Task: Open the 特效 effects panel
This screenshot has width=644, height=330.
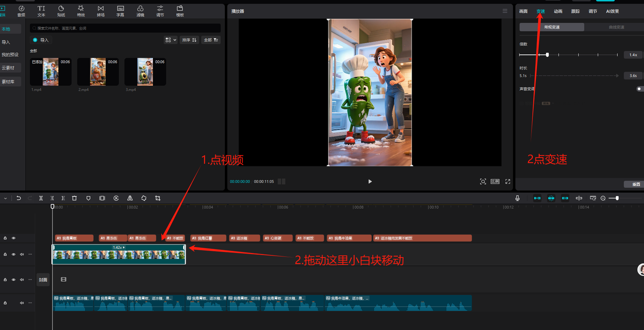Action: click(x=80, y=11)
